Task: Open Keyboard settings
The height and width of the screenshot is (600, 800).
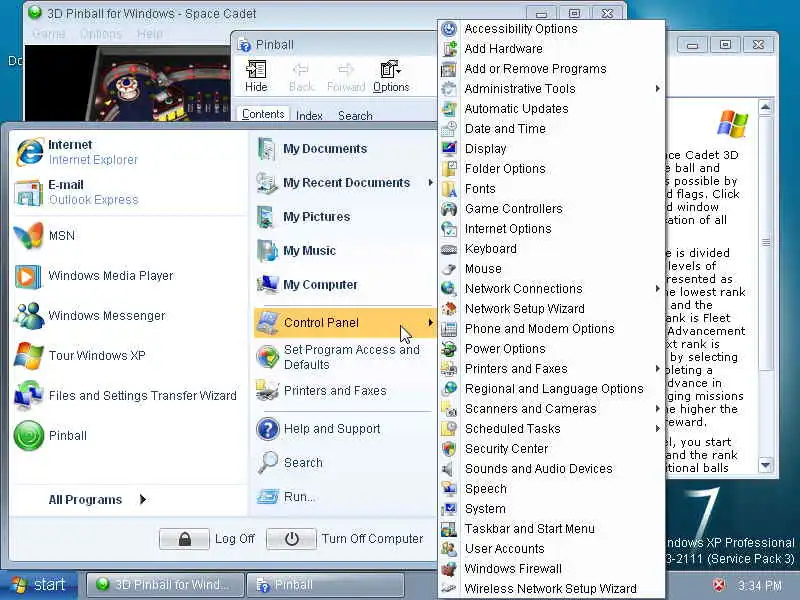Action: [552, 249]
